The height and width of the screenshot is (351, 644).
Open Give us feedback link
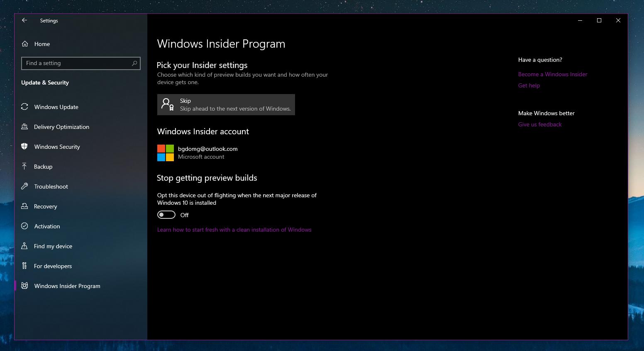pyautogui.click(x=539, y=124)
